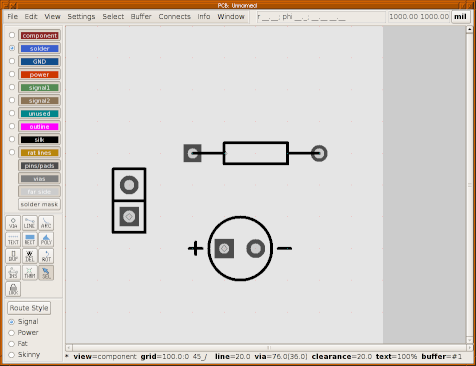Select the ARC tool

point(46,223)
